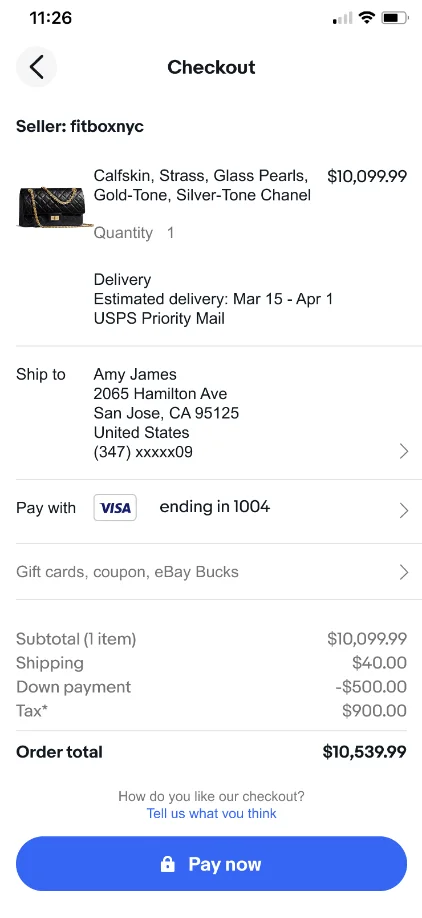
Task: Tap the Order total amount $10,539.99
Action: 365,752
